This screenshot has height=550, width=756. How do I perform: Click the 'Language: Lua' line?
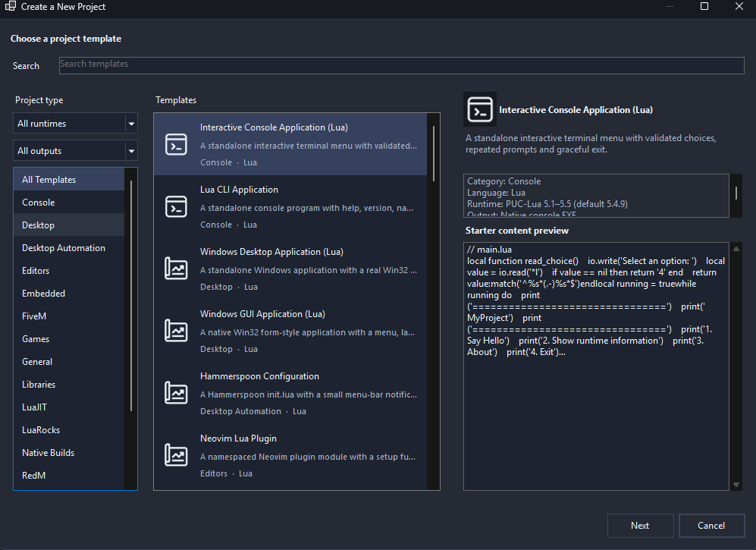pyautogui.click(x=496, y=193)
